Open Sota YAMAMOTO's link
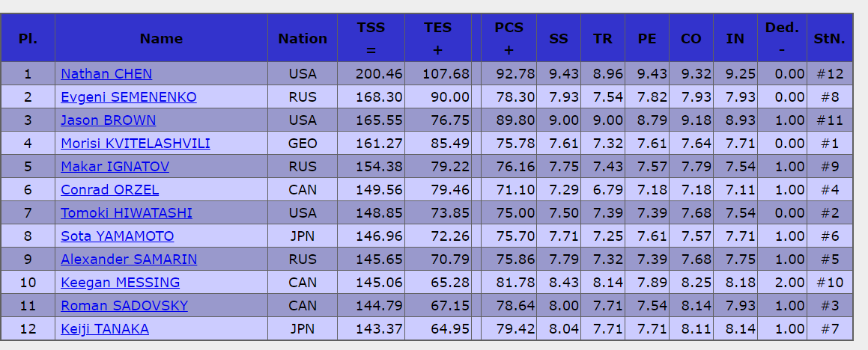This screenshot has height=350, width=868. click(x=118, y=236)
